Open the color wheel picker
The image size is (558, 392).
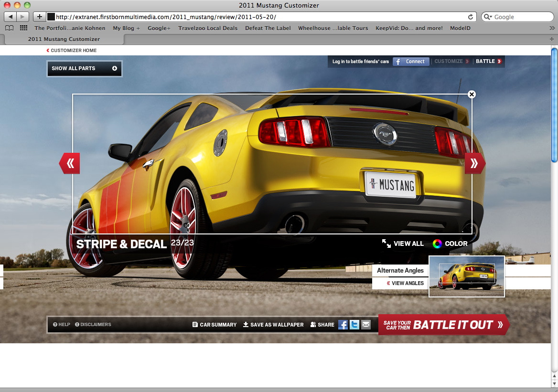pyautogui.click(x=437, y=244)
